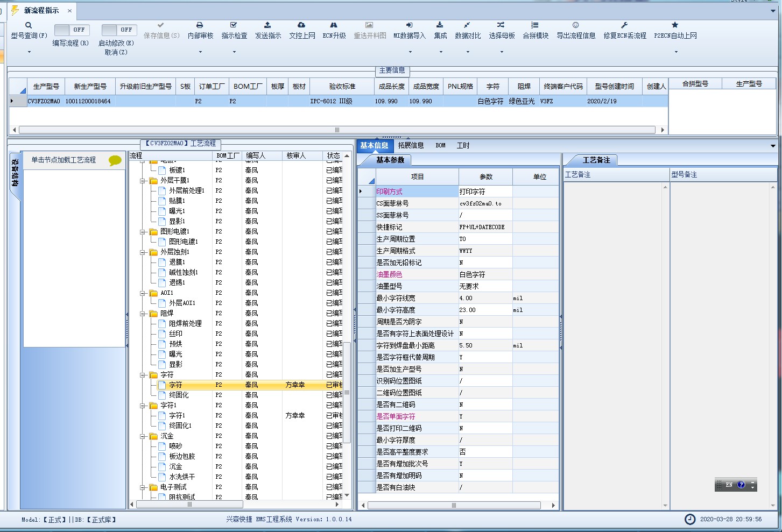782x532 pixels.
Task: Click the 导出流程信息 smiley icon
Action: pyautogui.click(x=575, y=25)
